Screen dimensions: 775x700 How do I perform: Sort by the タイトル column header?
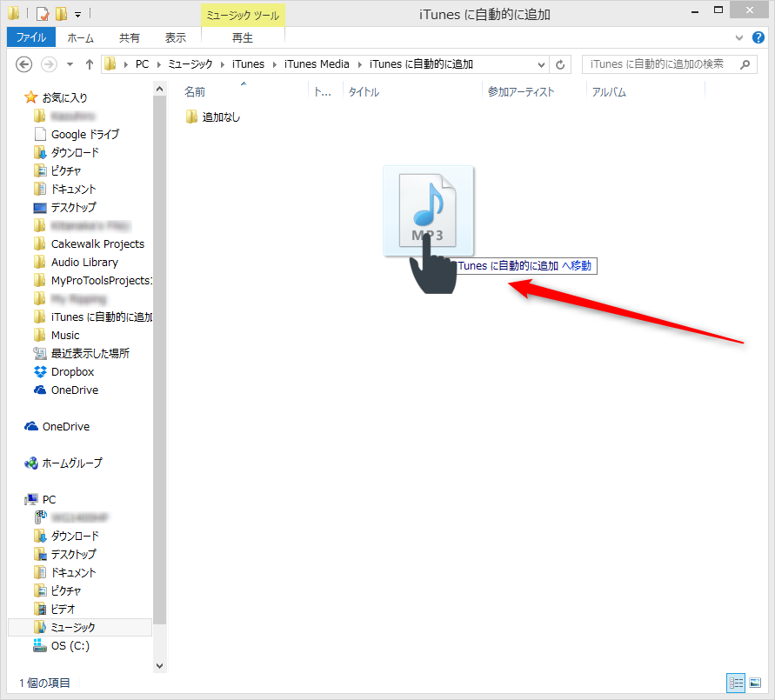coord(364,92)
